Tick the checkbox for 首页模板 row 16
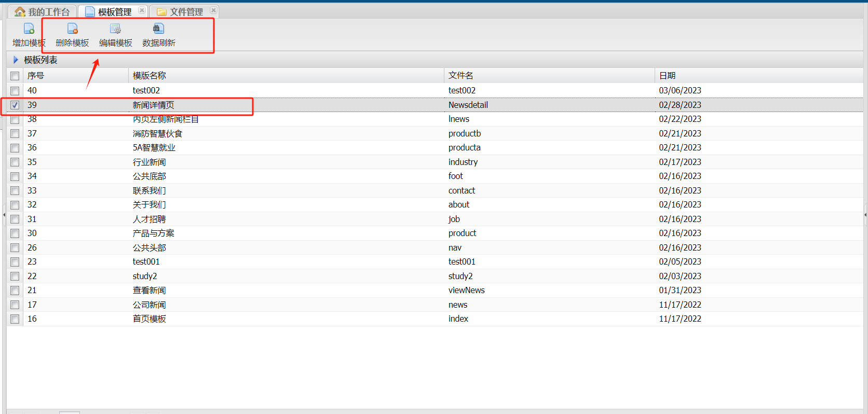Screen dimensions: 868x414 [x=15, y=319]
